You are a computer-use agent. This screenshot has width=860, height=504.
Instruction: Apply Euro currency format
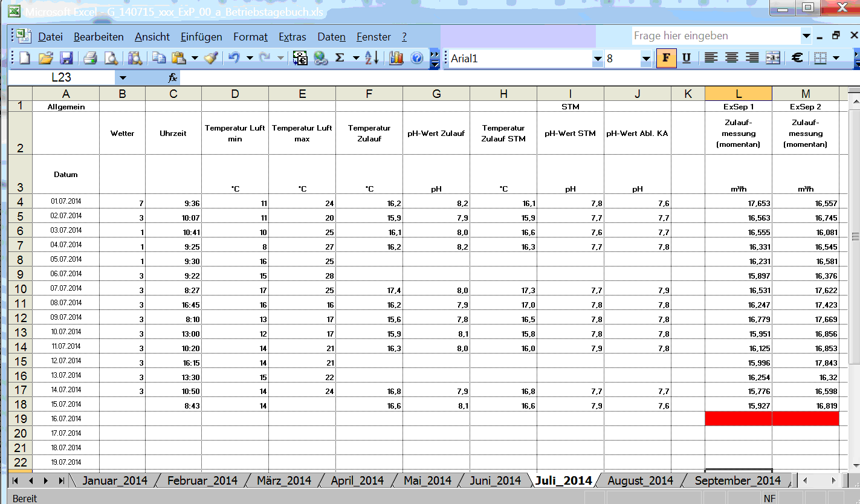(797, 58)
